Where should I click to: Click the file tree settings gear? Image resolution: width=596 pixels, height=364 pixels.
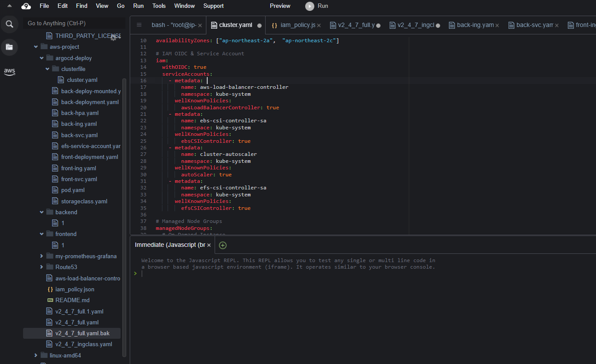(x=114, y=38)
